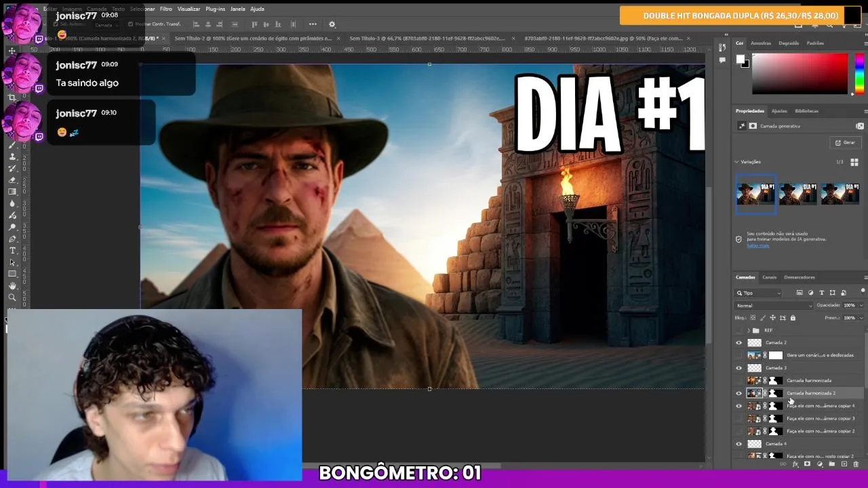Viewport: 868px width, 488px height.
Task: Filter layers by adjustment layer icon
Action: point(810,293)
